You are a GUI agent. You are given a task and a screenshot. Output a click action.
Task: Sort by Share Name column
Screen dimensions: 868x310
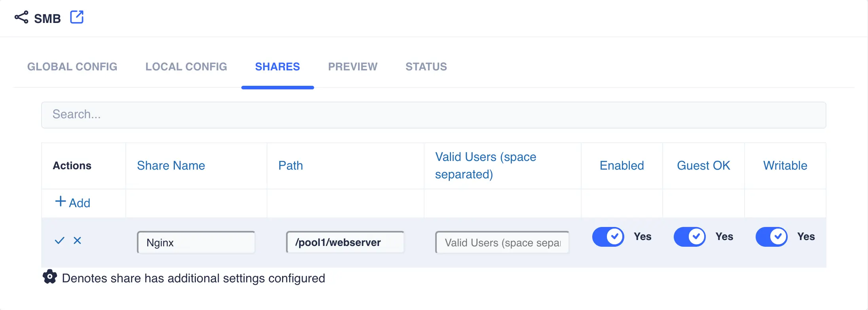[171, 165]
